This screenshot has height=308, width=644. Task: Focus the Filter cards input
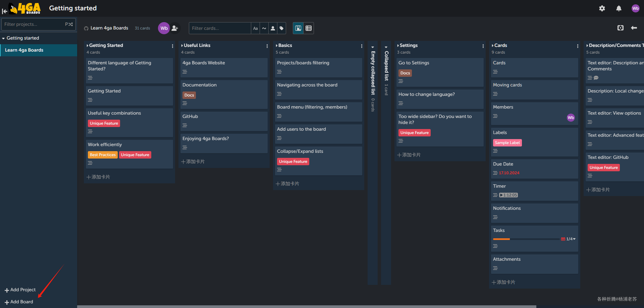click(220, 28)
